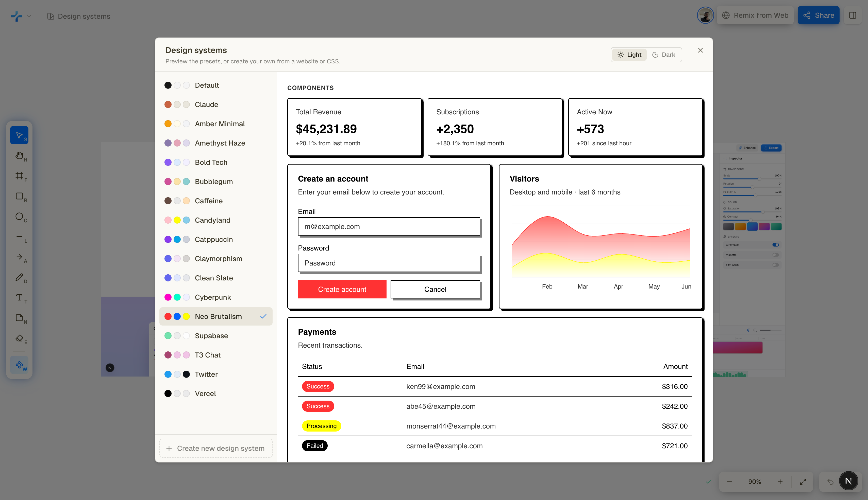
Task: Select the Candyland preset
Action: 216,220
